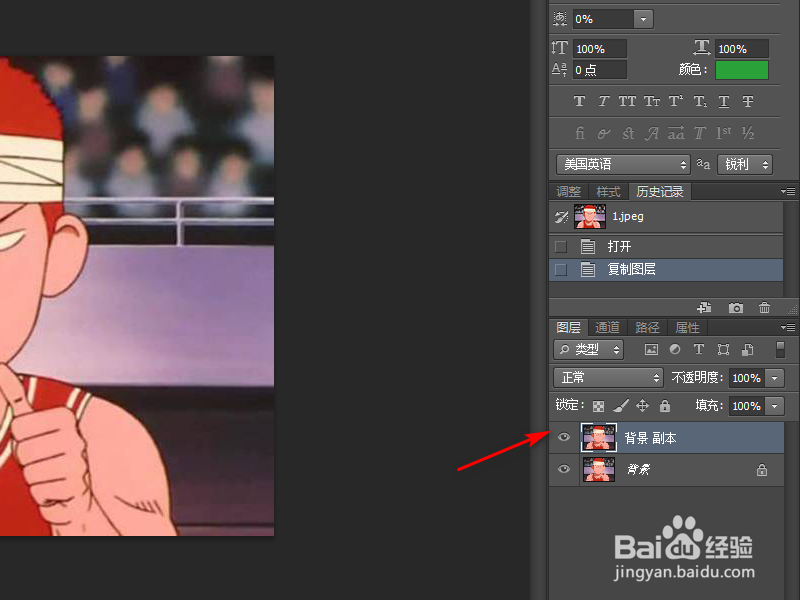Select 打开 history state

(666, 247)
